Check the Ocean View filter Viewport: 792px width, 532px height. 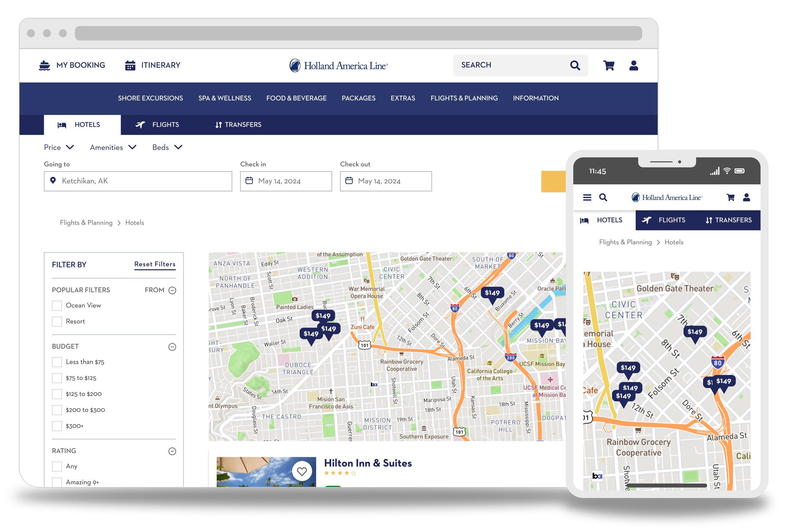click(x=57, y=305)
